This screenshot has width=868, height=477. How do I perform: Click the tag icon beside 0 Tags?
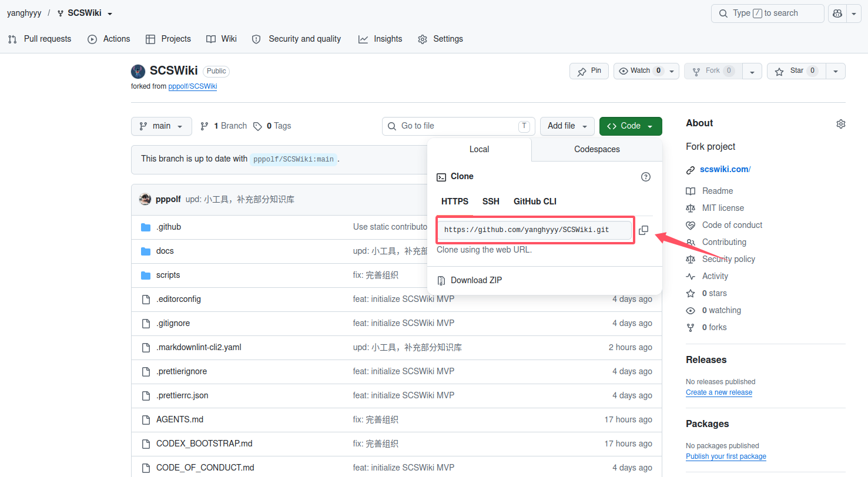(257, 126)
